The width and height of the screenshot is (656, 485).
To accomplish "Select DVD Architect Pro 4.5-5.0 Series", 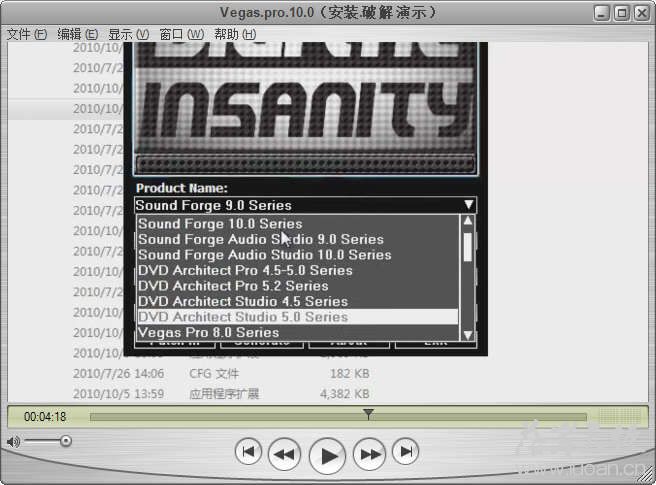I will click(297, 270).
